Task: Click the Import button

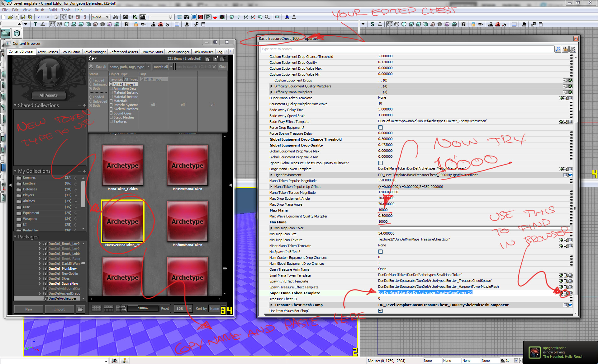Action: point(59,309)
